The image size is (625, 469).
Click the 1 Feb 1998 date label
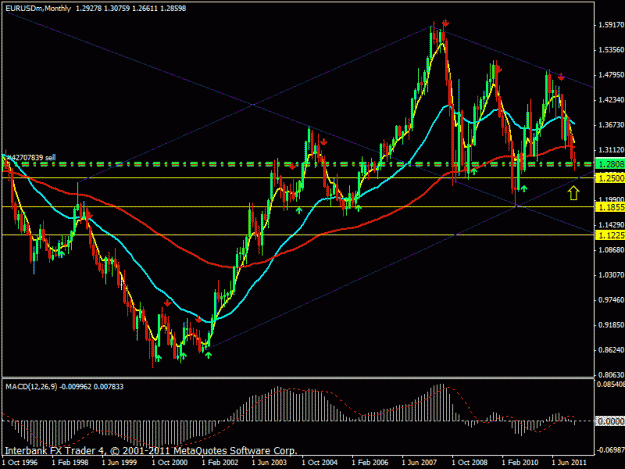pos(70,463)
